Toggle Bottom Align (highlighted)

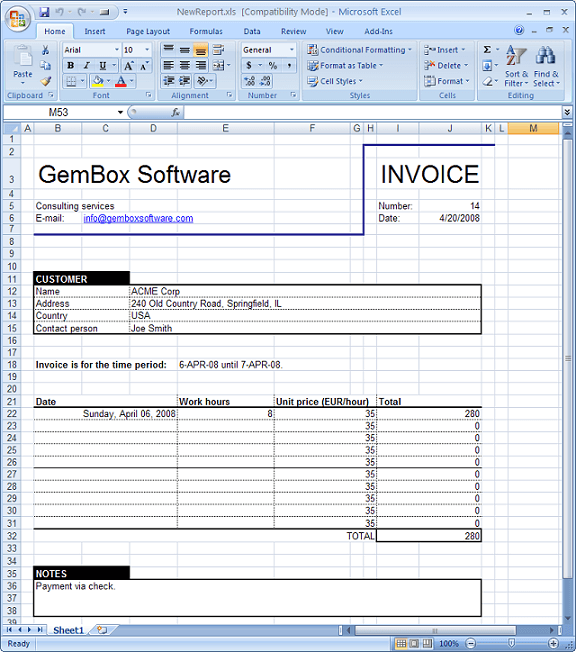[x=200, y=50]
